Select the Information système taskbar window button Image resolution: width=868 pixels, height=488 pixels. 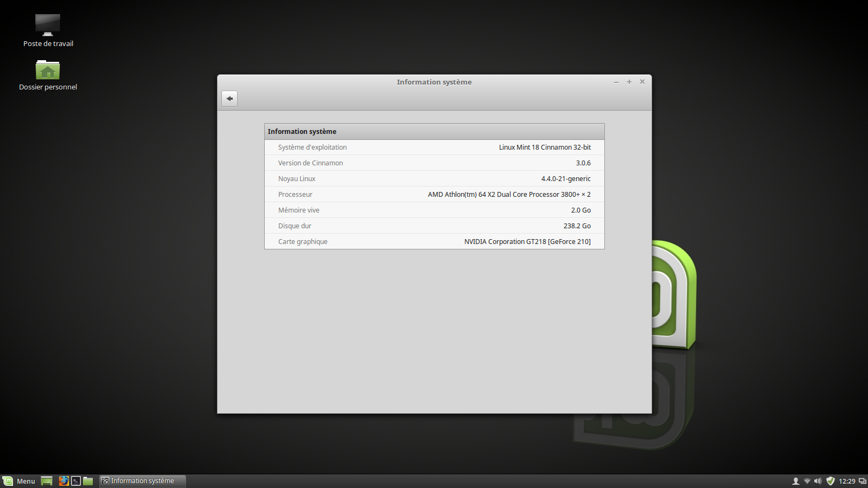[143, 481]
